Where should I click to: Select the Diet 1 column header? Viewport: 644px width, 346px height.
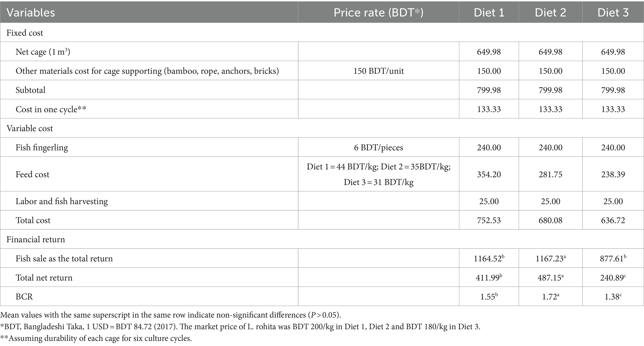pos(489,13)
